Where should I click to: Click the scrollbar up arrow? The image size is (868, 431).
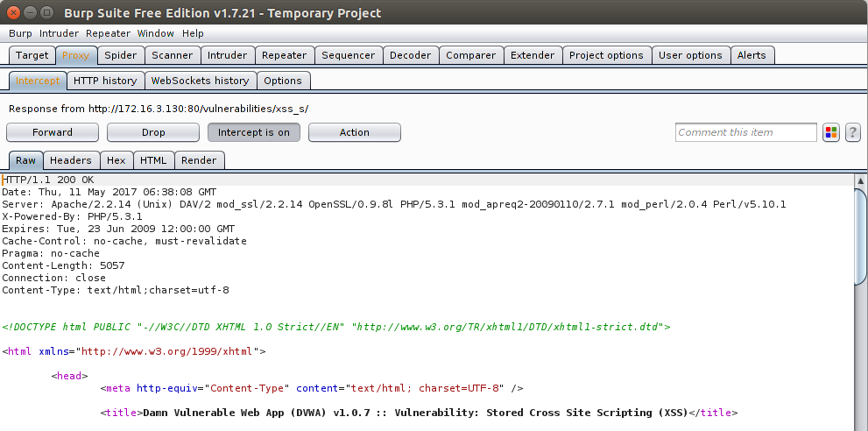861,180
